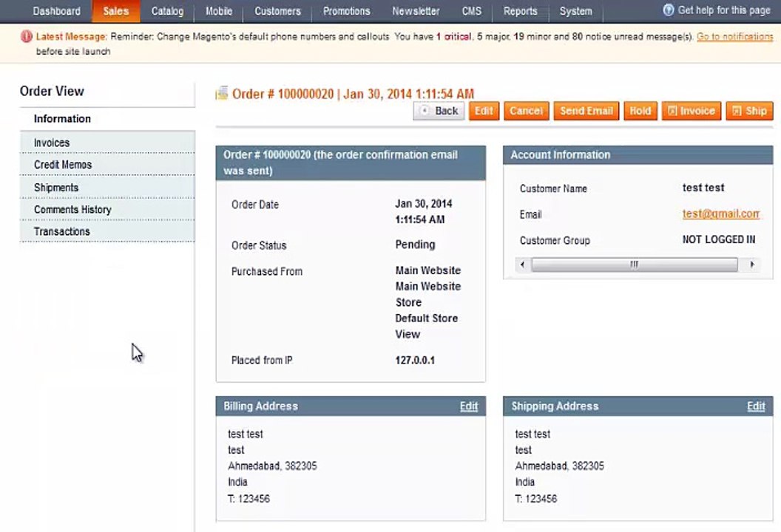The image size is (781, 532).
Task: Open the Mobile menu
Action: (x=219, y=11)
